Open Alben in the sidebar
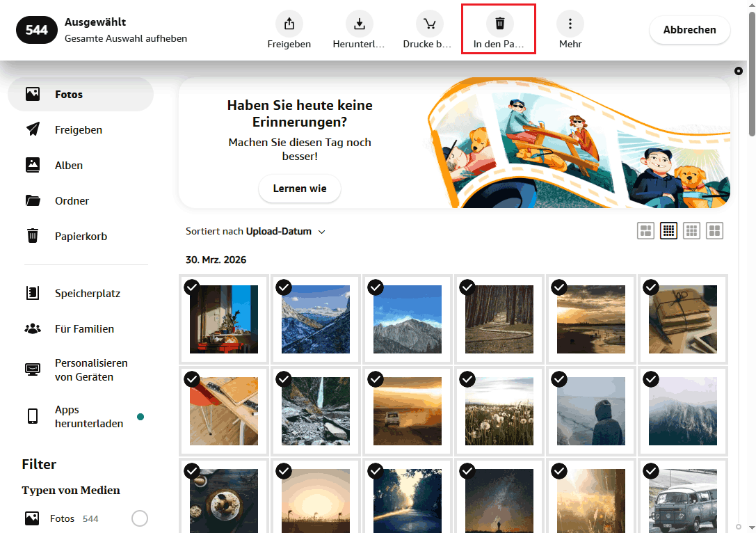756x533 pixels. click(69, 166)
